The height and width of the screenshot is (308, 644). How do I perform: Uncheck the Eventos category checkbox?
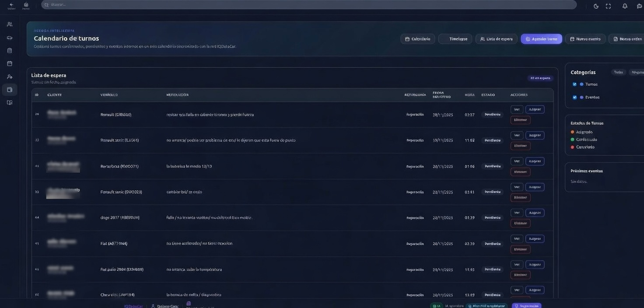(574, 98)
